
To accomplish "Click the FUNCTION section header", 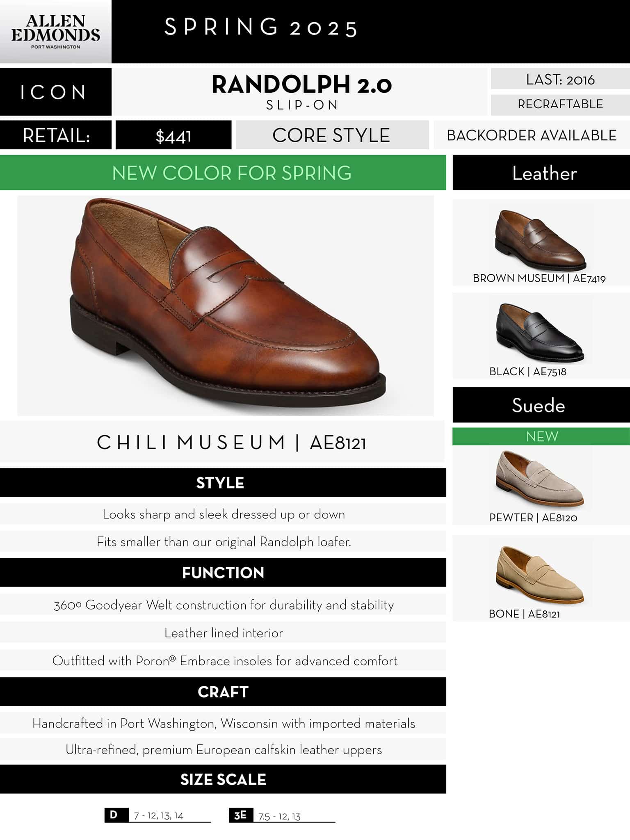I will pyautogui.click(x=223, y=572).
